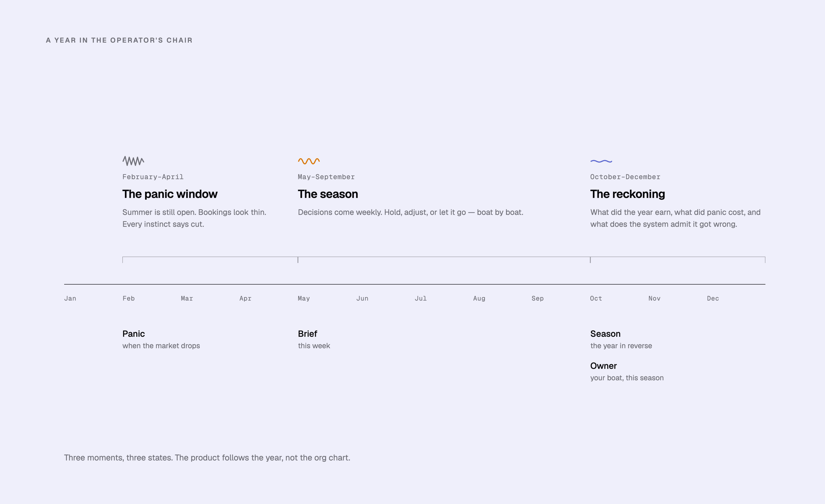Open the Owner view link
Viewport: 825px width, 504px height.
click(x=627, y=372)
